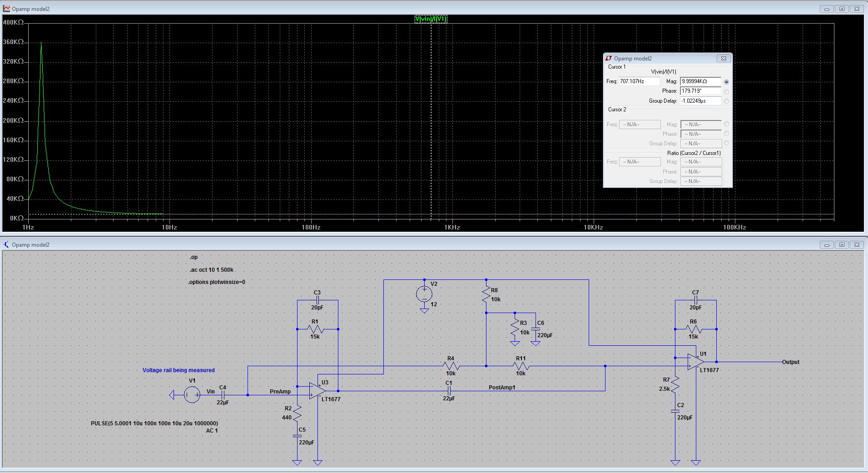The width and height of the screenshot is (868, 473).
Task: Click capacitor C4 22µF symbol
Action: tap(223, 395)
